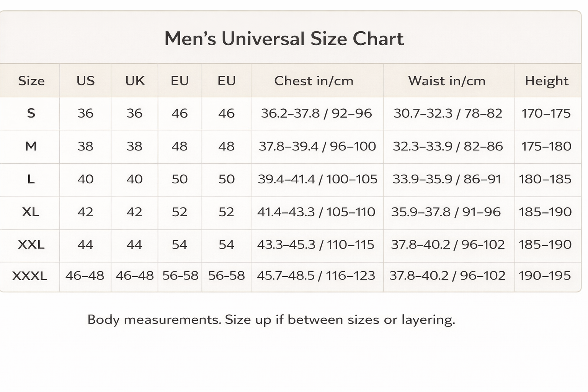This screenshot has width=588, height=392.
Task: Select the Size column header
Action: tap(31, 81)
